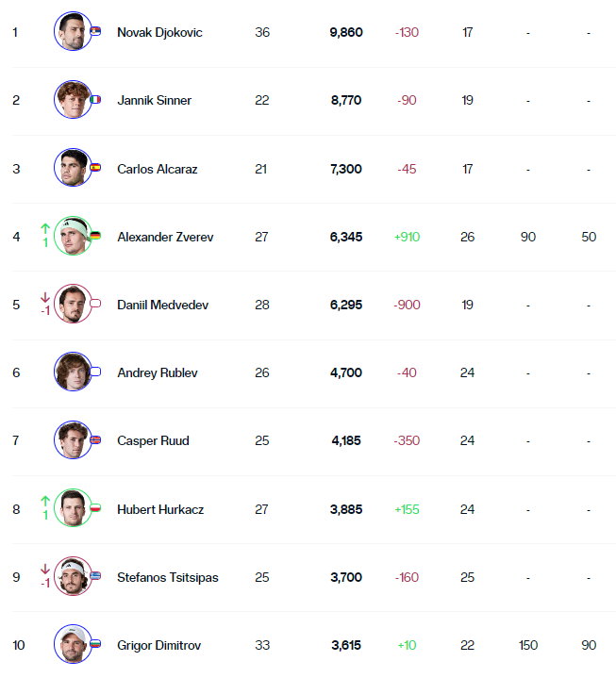
Task: Click Jannik Sinner's Italian flag icon
Action: (x=95, y=99)
